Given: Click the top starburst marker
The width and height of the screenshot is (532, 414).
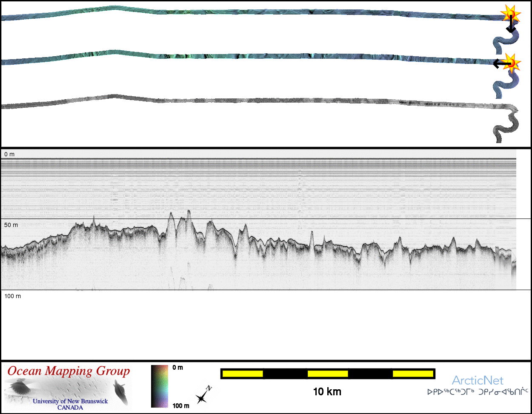Looking at the screenshot, I should click(510, 14).
